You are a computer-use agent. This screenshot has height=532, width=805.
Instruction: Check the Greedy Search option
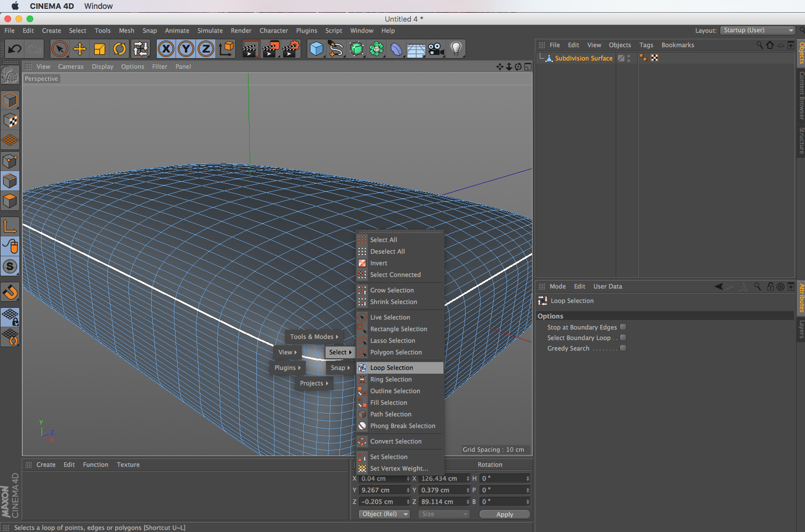623,348
